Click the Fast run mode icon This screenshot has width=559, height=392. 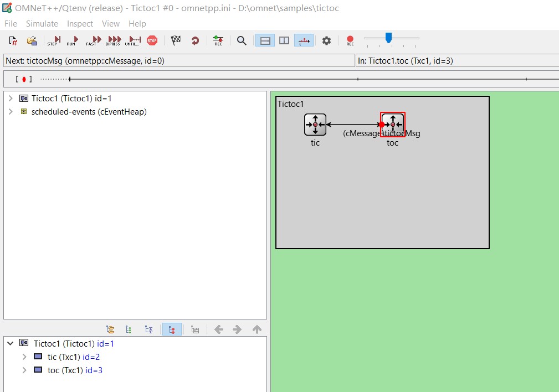93,40
